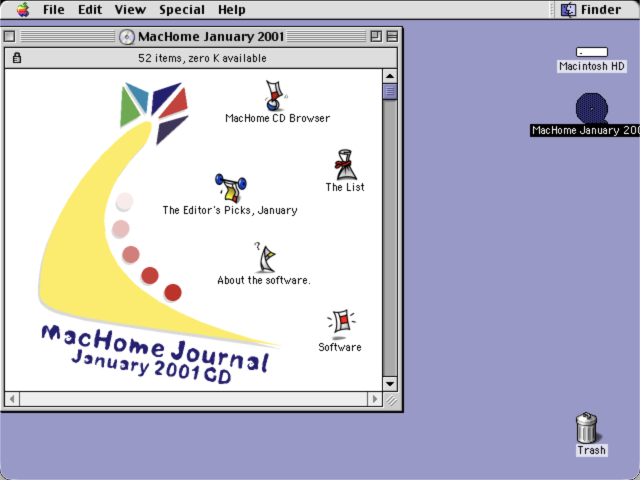The width and height of the screenshot is (640, 480).
Task: Click the 'About the software.' label
Action: [x=264, y=280]
